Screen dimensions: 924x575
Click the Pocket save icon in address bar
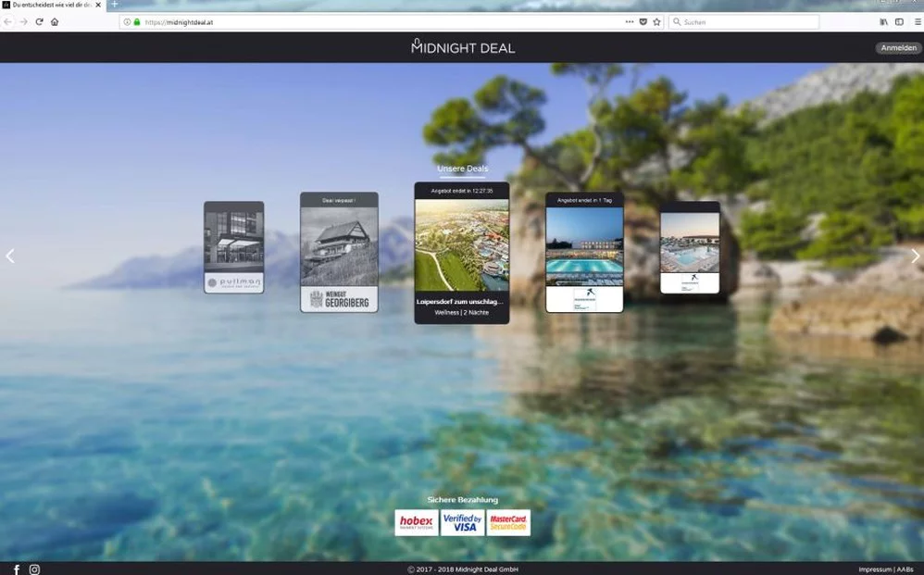tap(643, 21)
